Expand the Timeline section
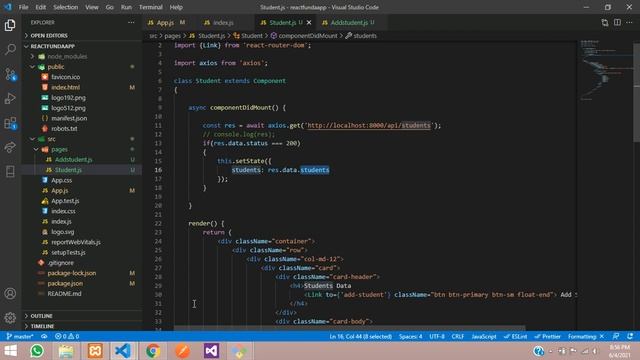The image size is (640, 360). (x=82, y=326)
